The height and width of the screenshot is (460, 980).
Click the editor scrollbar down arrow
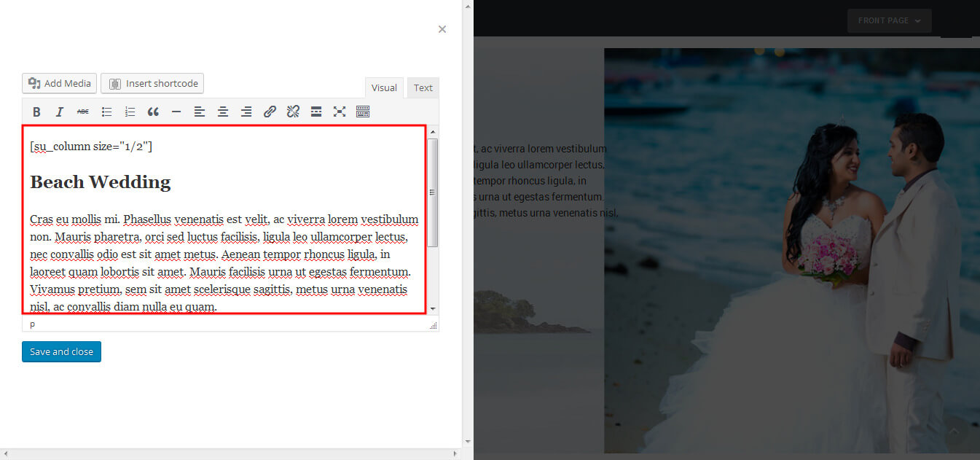click(433, 308)
